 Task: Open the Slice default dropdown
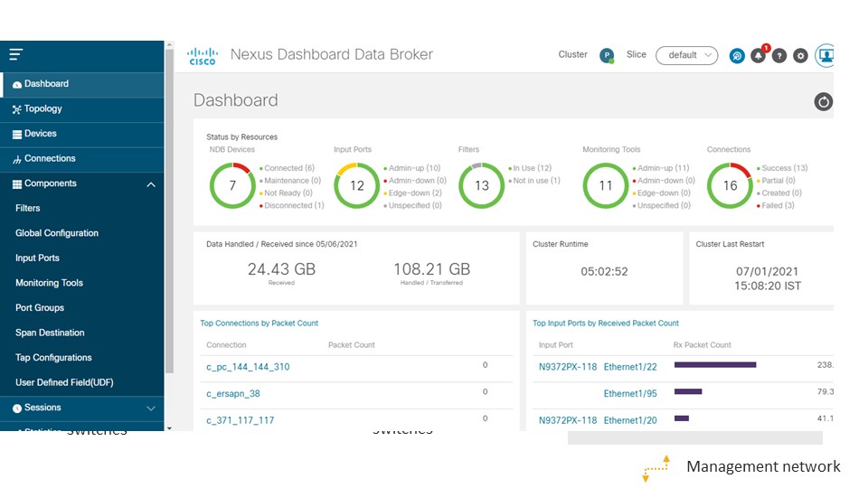[x=686, y=55]
